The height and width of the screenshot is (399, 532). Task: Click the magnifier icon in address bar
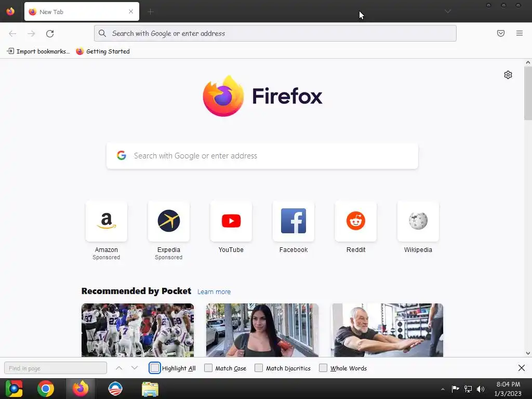pyautogui.click(x=102, y=33)
